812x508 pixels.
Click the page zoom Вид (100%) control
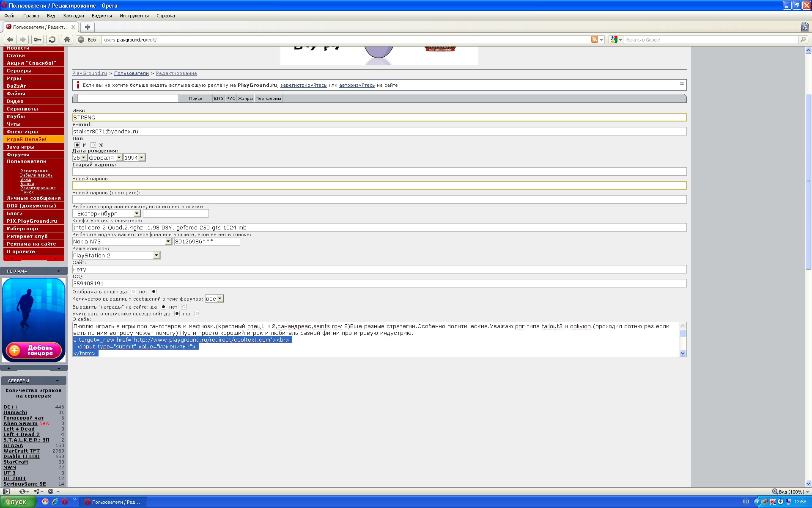(790, 492)
